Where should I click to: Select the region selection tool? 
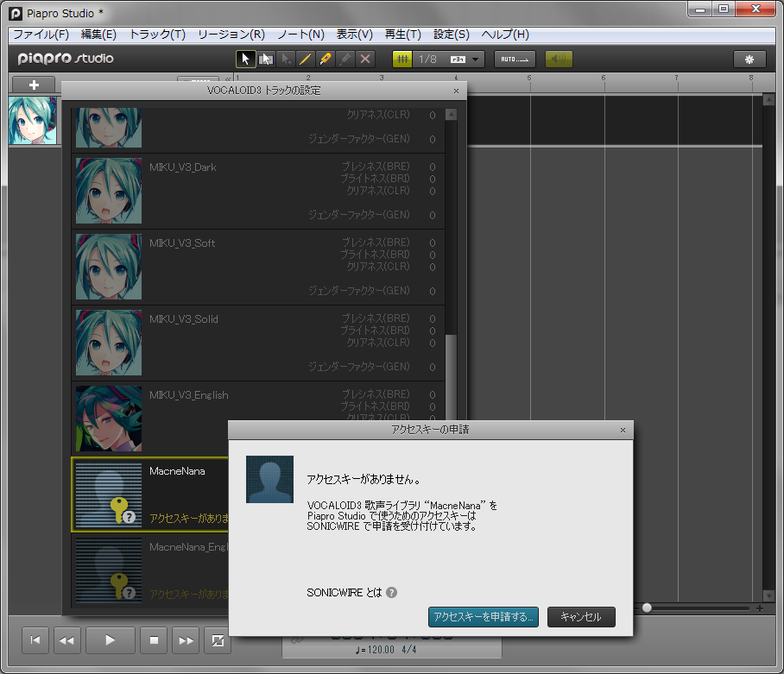tap(265, 59)
